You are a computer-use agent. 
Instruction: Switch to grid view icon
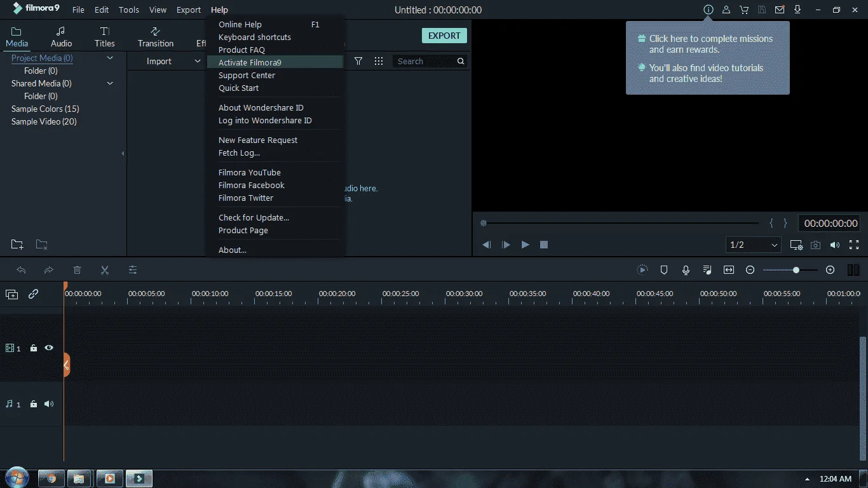click(379, 61)
